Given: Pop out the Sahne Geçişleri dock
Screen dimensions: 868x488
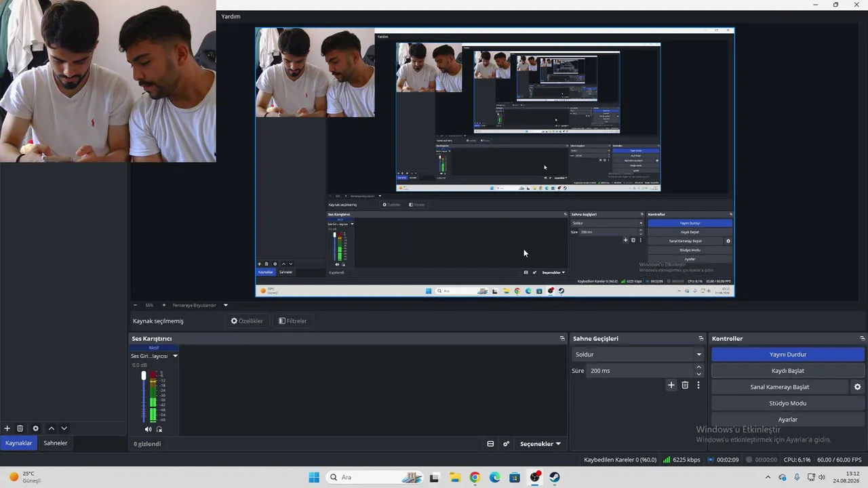Looking at the screenshot, I should (x=701, y=338).
